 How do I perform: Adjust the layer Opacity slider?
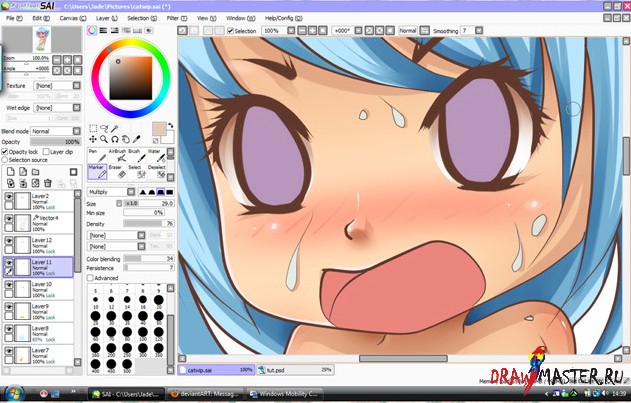point(56,142)
